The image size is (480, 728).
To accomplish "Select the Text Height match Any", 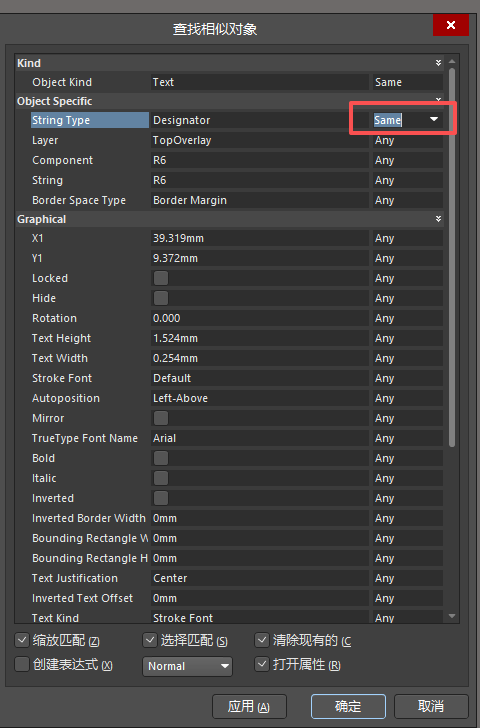I will [408, 338].
